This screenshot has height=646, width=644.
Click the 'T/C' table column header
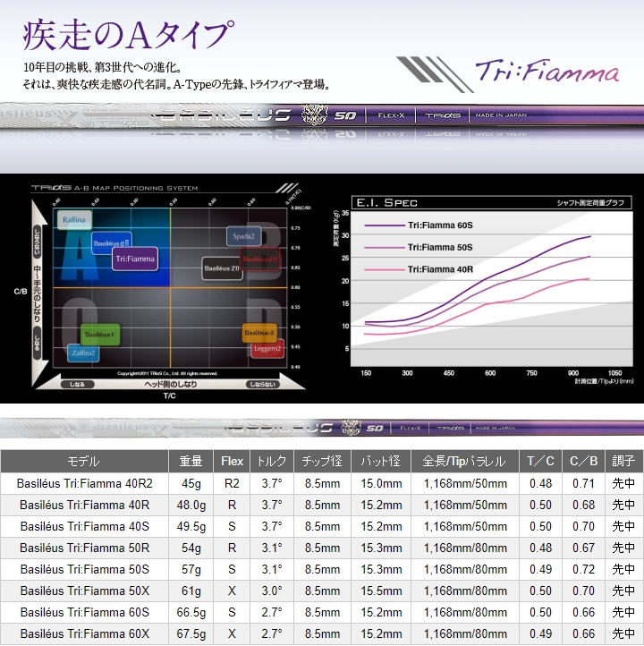pyautogui.click(x=540, y=461)
